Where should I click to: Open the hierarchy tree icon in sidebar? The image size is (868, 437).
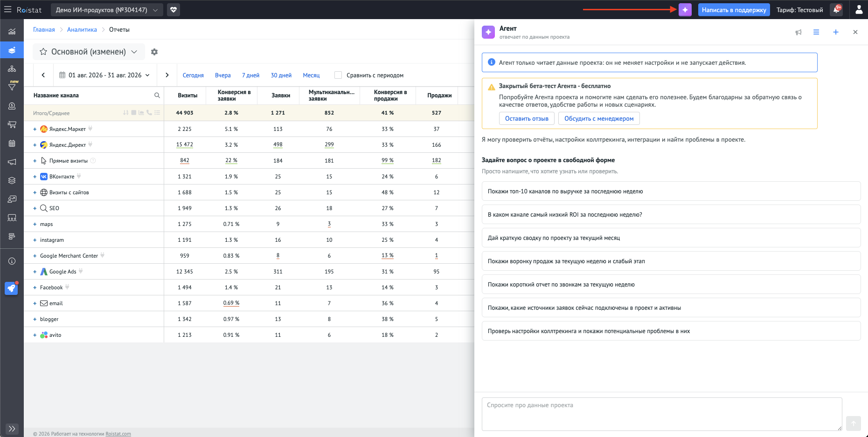click(12, 69)
